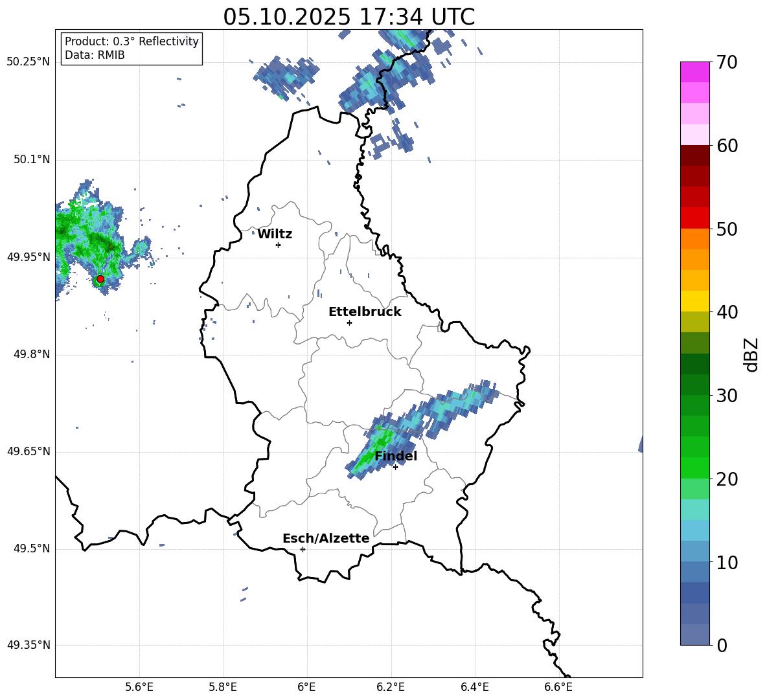Click the 49.8°N latitude label
Image resolution: width=767 pixels, height=700 pixels.
(x=31, y=354)
